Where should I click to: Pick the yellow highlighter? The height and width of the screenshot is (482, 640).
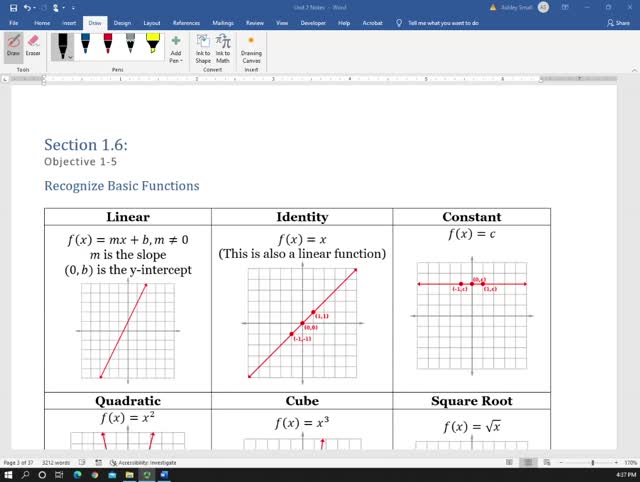coord(153,44)
